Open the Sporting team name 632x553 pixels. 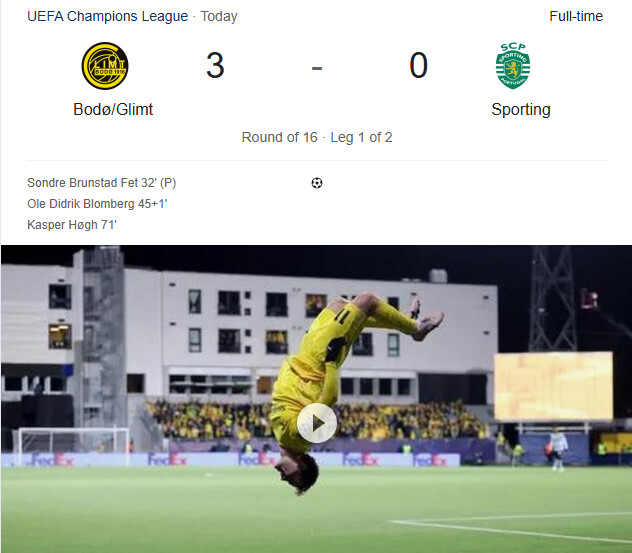[x=521, y=109]
